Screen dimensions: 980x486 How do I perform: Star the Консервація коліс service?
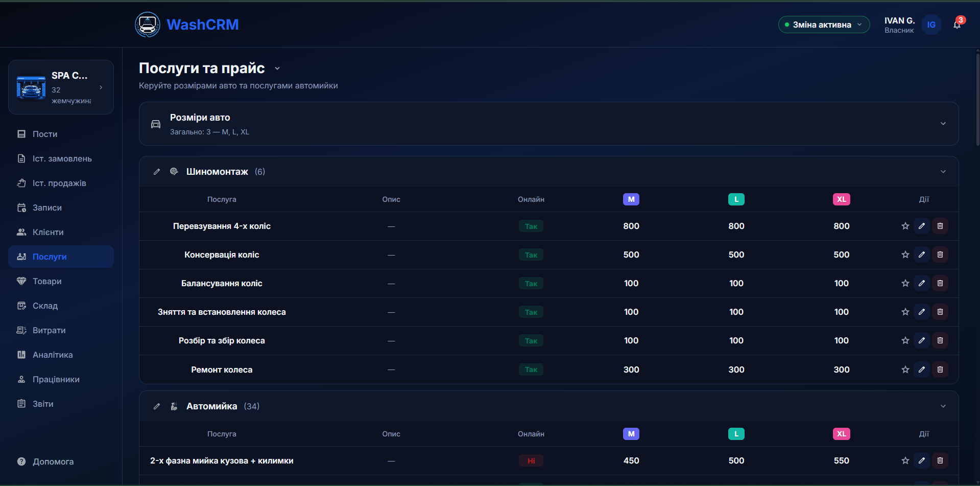coord(905,254)
